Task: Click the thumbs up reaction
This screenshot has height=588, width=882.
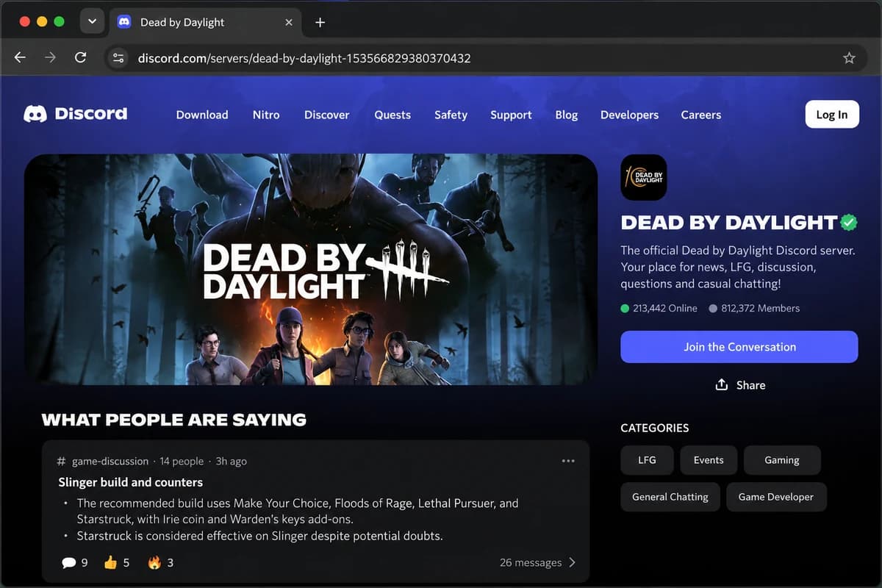Action: [x=110, y=562]
